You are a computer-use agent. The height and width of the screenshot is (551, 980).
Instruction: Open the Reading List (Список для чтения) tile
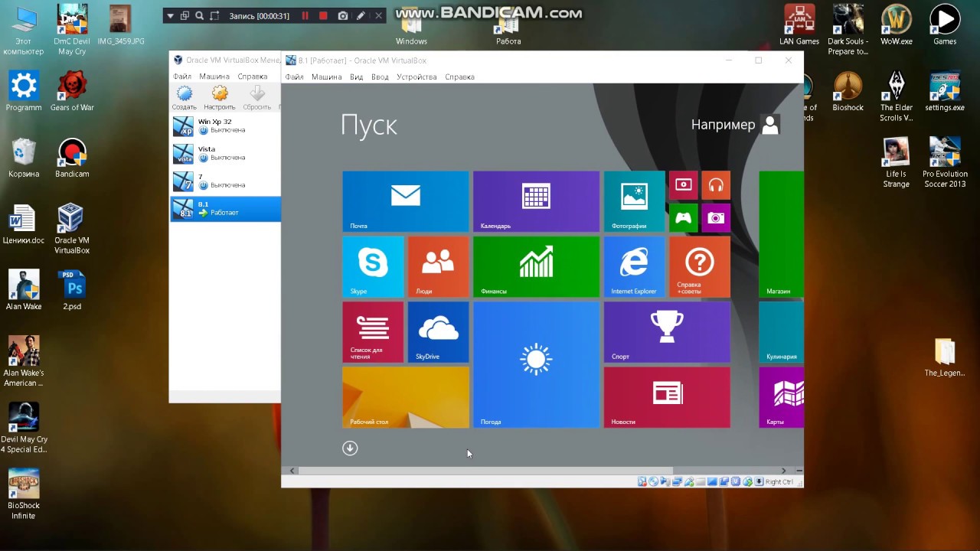[373, 331]
